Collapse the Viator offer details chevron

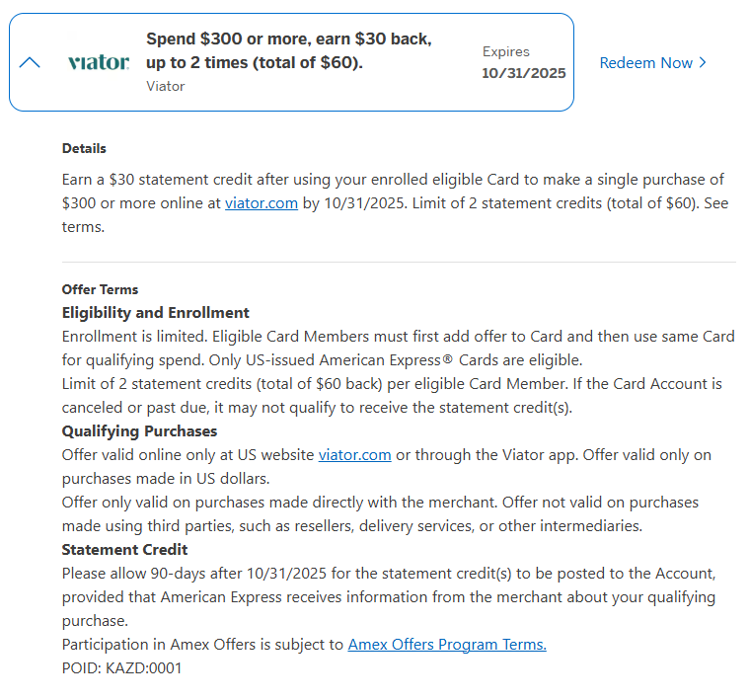30,62
